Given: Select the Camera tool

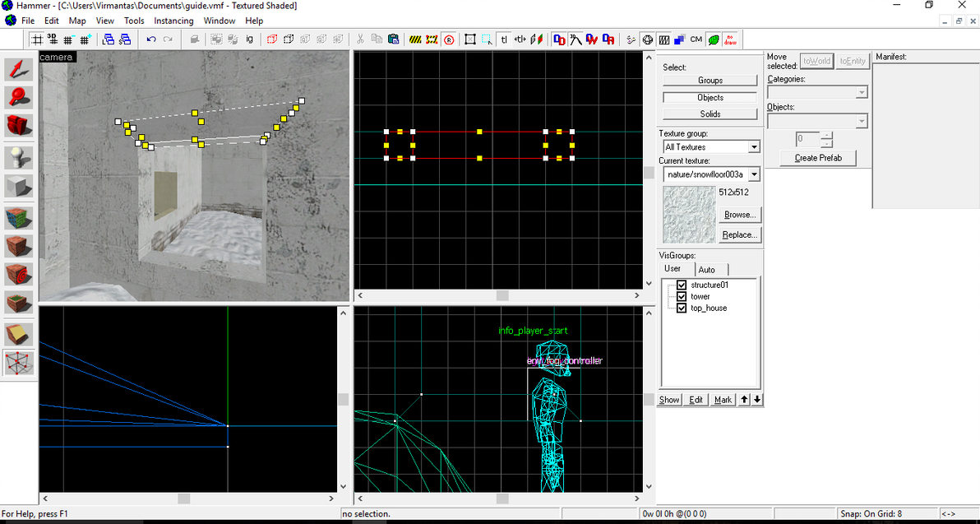Looking at the screenshot, I should pyautogui.click(x=18, y=125).
